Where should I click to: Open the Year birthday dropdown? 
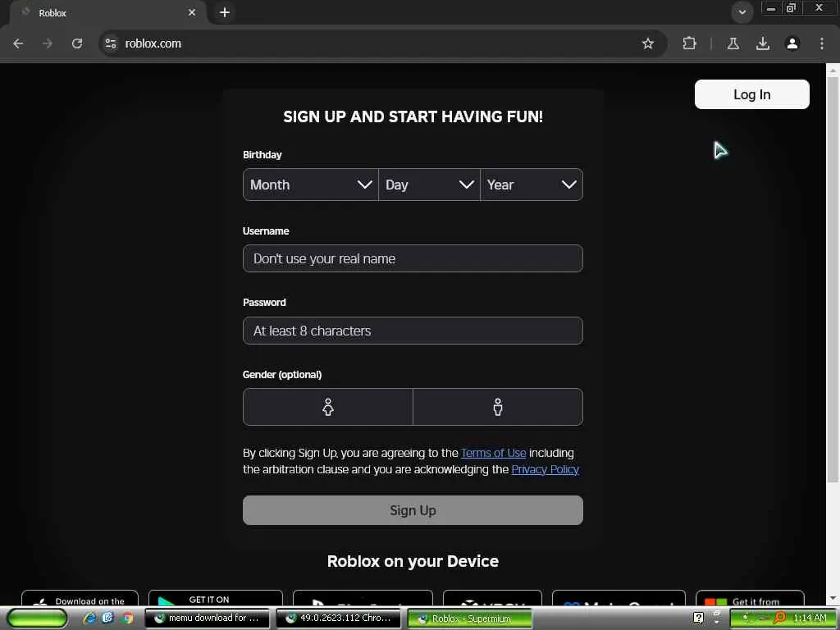pos(532,185)
